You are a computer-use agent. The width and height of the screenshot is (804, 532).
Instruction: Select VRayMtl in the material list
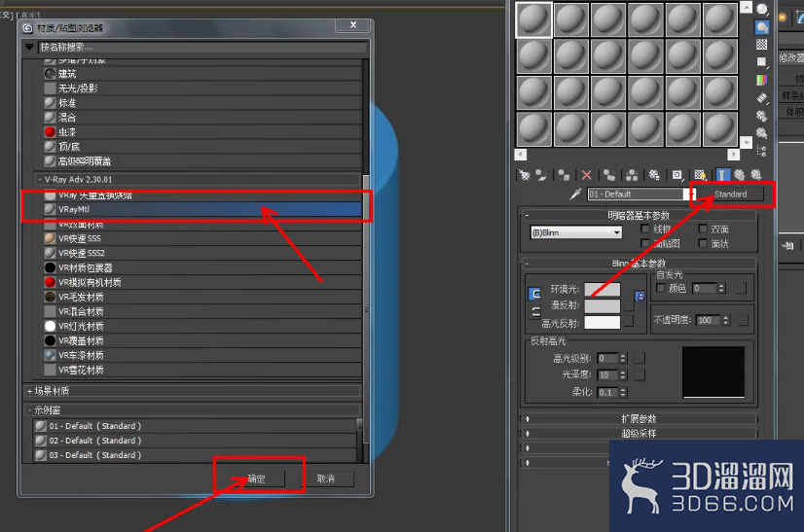[x=202, y=209]
